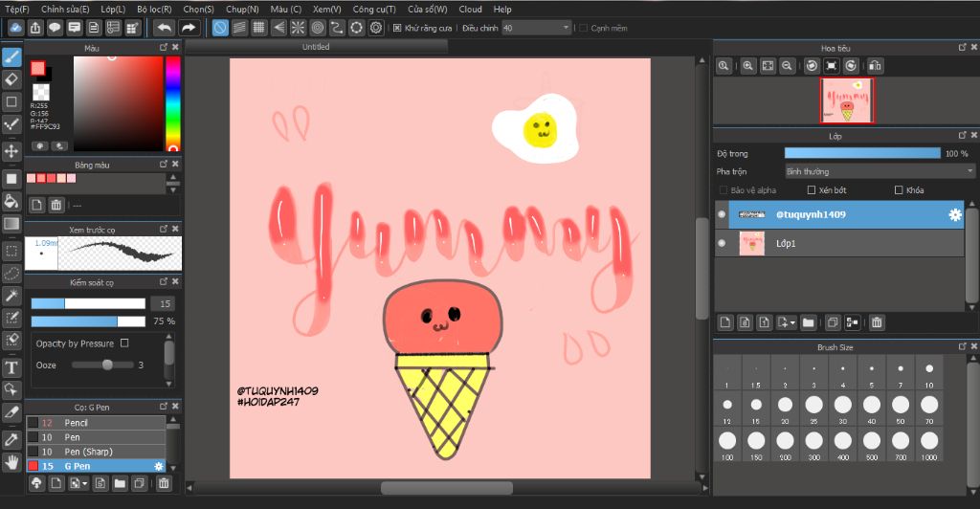Open the Xem(V) menu

point(327,9)
